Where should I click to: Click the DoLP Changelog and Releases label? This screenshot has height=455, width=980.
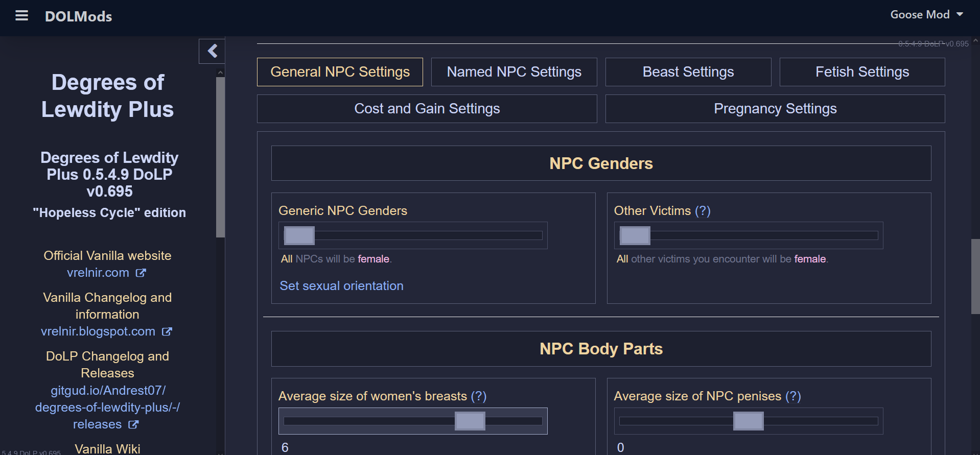(107, 365)
